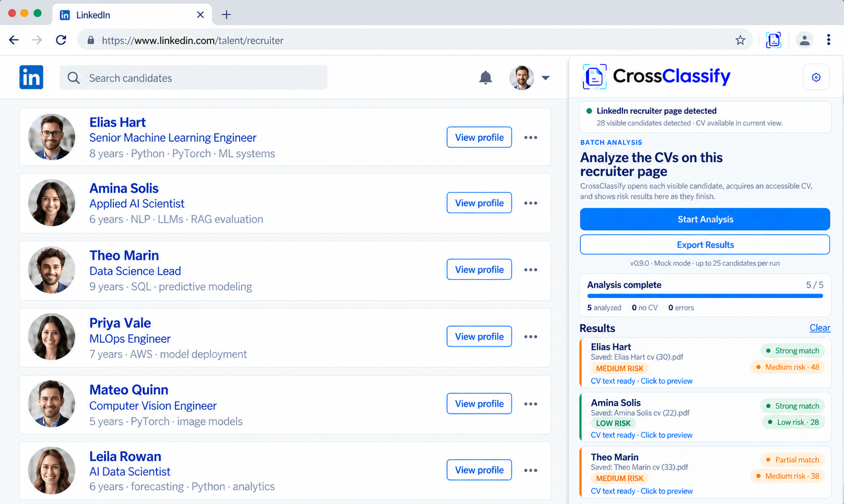
Task: Open more options for Mateo Quinn
Action: 530,404
